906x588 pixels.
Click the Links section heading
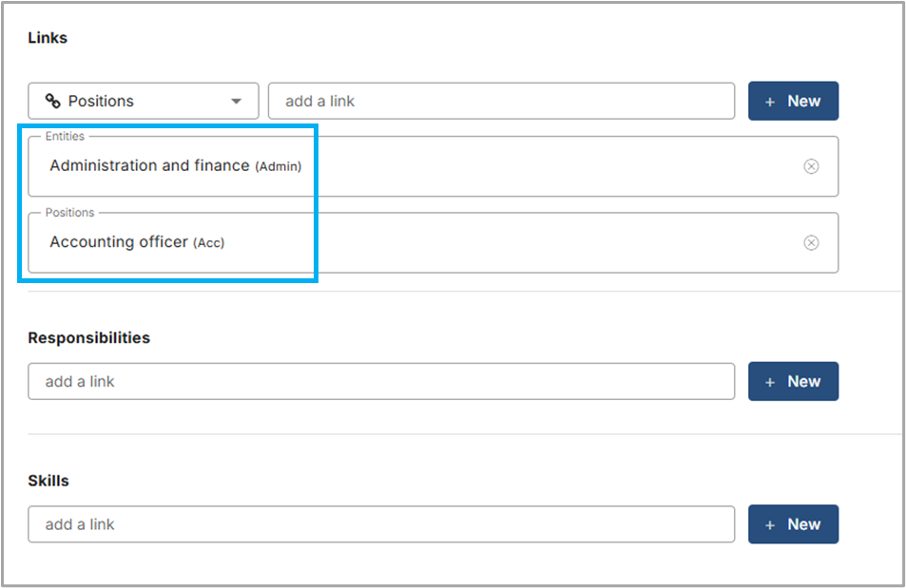tap(48, 38)
